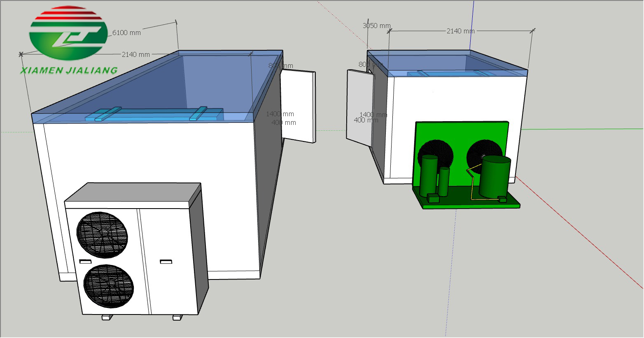Select the upper fan grille on the white condenser
644x338 pixels.
102,235
